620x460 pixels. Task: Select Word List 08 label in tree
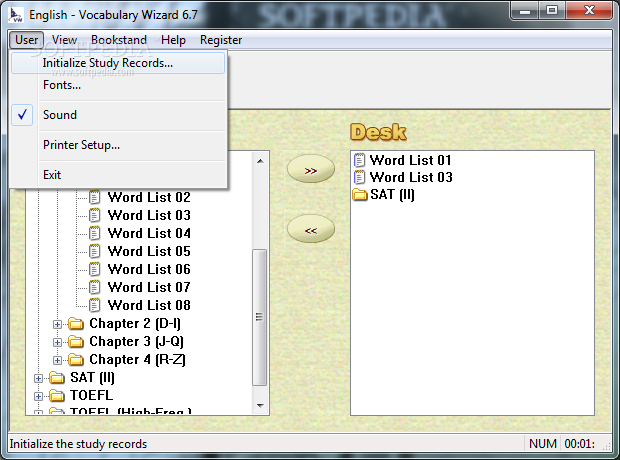point(149,305)
